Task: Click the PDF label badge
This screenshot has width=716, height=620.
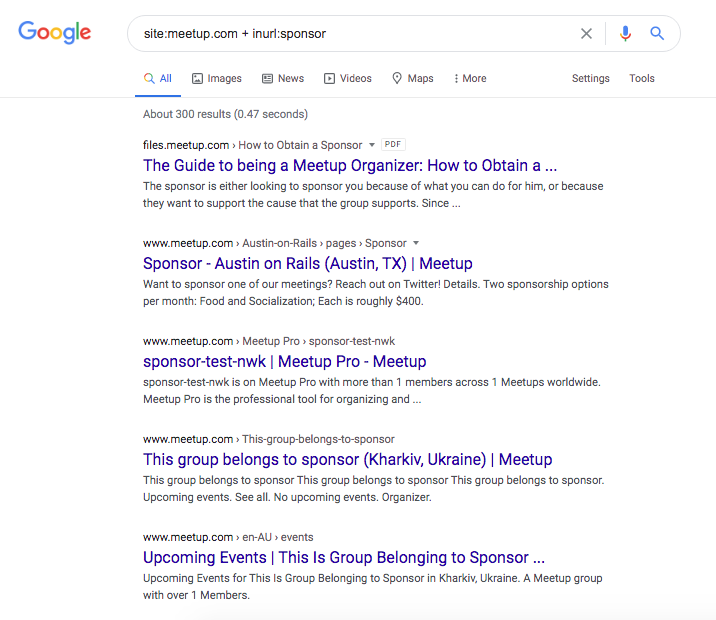Action: (393, 145)
